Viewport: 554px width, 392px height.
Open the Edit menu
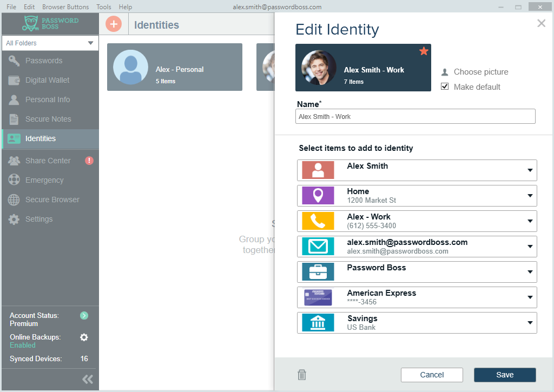pos(29,6)
